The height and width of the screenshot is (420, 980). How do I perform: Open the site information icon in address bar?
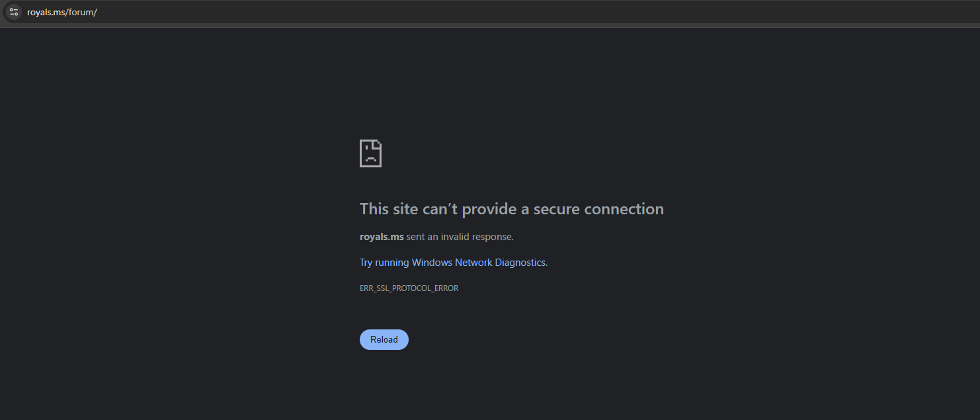click(x=14, y=12)
